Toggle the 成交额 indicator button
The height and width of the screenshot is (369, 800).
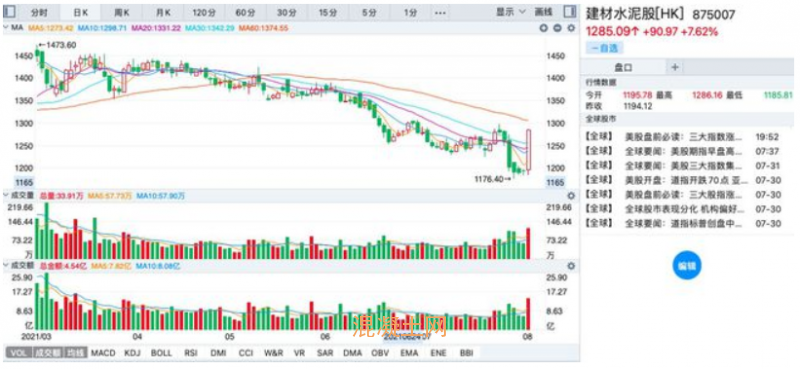[x=47, y=353]
